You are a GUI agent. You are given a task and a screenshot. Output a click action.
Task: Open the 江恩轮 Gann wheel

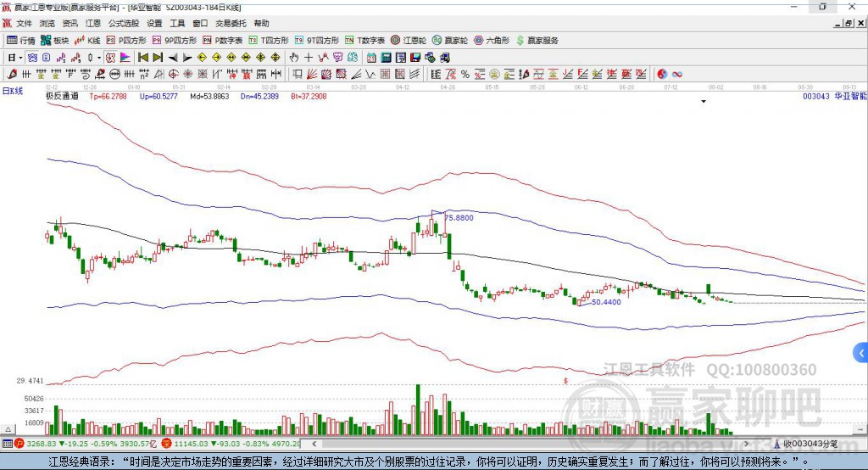(409, 41)
